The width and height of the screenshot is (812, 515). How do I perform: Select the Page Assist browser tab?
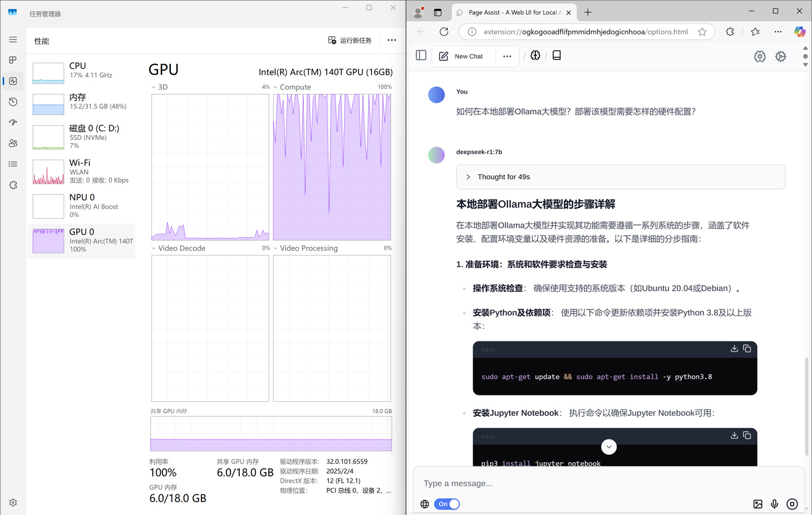(512, 12)
